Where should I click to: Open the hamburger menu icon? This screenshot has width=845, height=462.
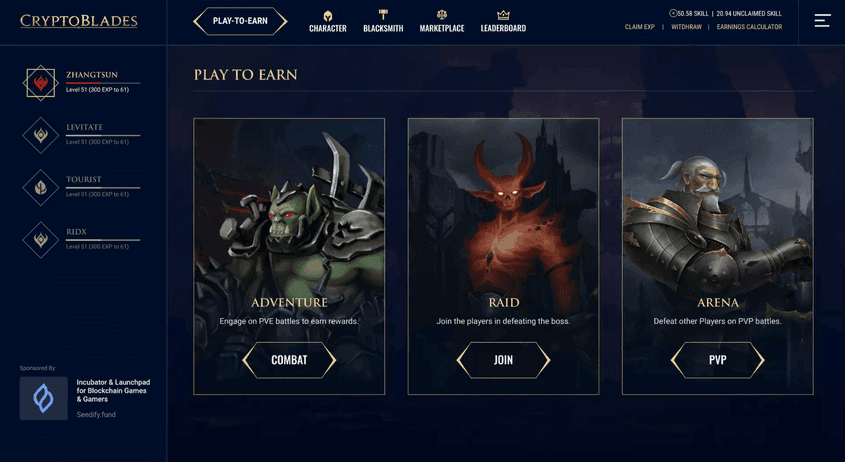pos(822,20)
